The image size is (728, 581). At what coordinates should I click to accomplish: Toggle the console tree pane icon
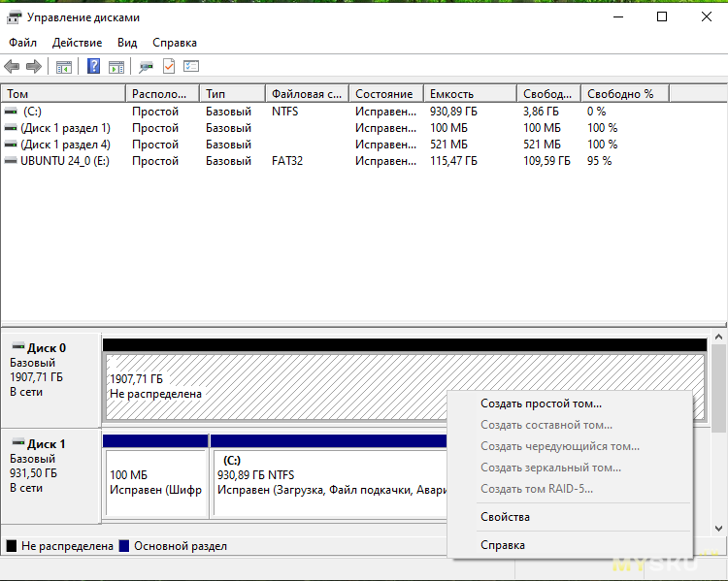coord(64,66)
